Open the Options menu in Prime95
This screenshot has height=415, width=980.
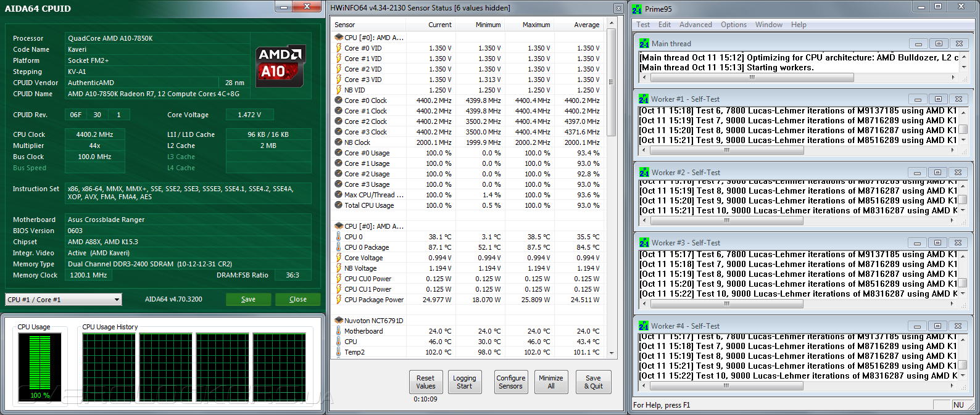point(734,25)
